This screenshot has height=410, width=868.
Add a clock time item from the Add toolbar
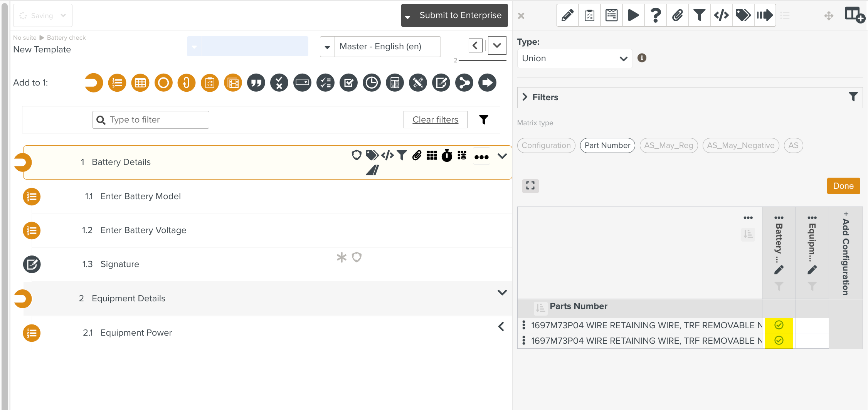(x=372, y=83)
